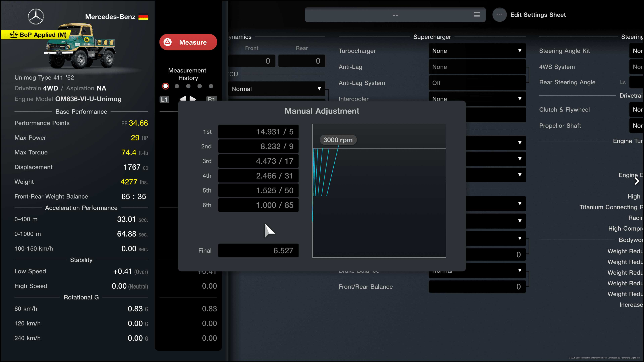Select the first radio button in Measurement History
Image resolution: width=644 pixels, height=362 pixels.
point(166,86)
